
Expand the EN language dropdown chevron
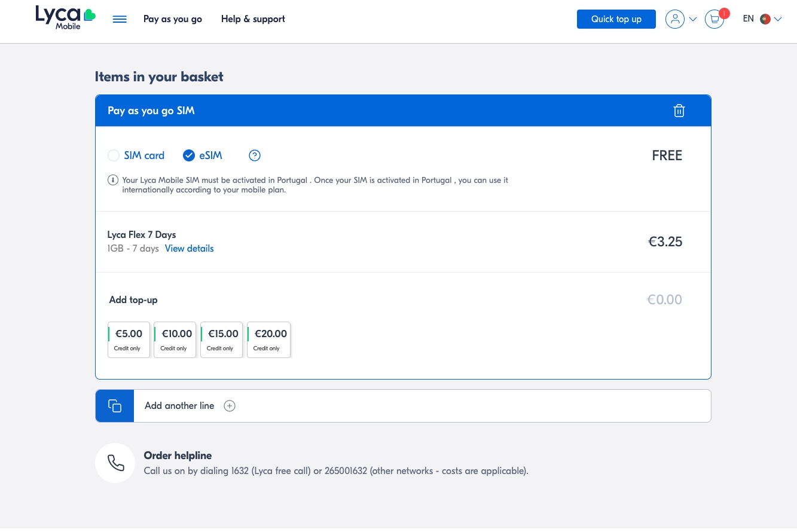point(778,19)
